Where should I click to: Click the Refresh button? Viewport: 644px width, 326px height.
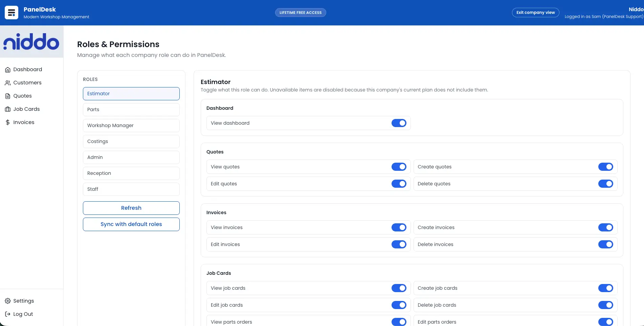[x=131, y=208]
